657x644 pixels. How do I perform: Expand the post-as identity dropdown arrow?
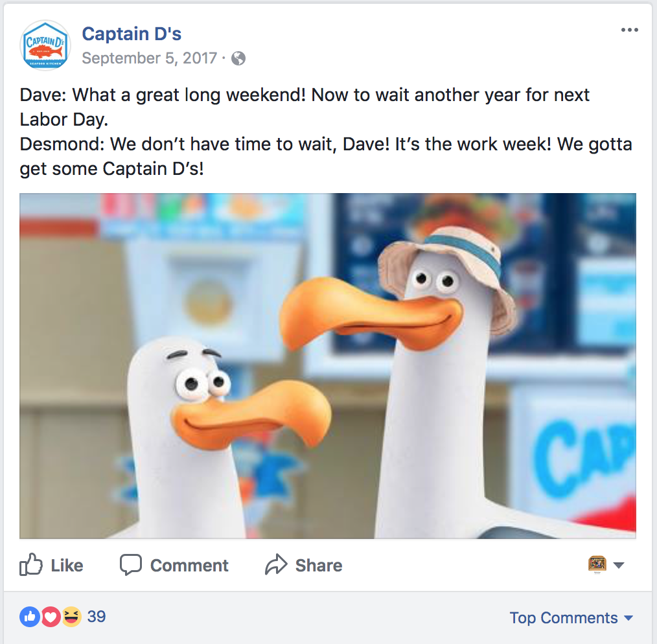619,565
